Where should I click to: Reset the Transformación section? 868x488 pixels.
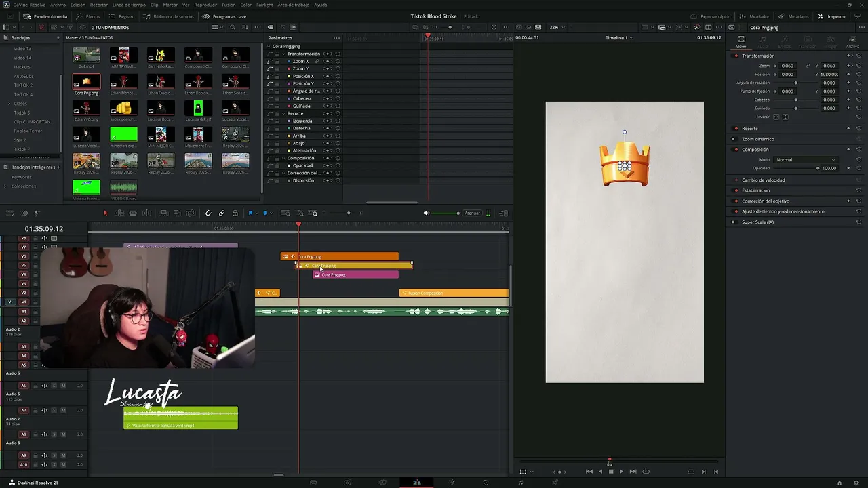click(x=859, y=56)
